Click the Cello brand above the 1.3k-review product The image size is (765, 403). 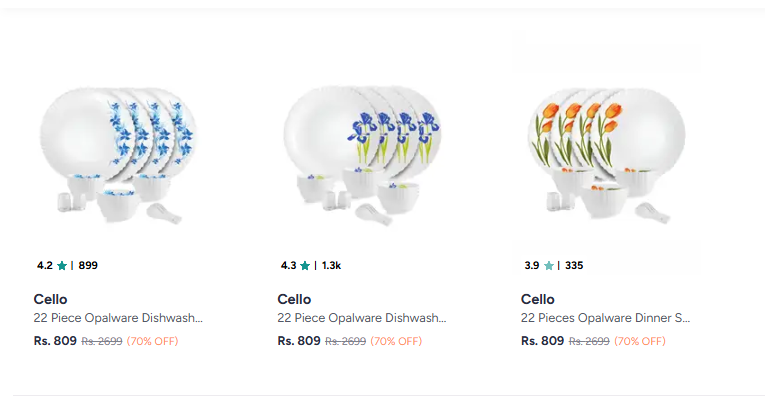coord(294,299)
